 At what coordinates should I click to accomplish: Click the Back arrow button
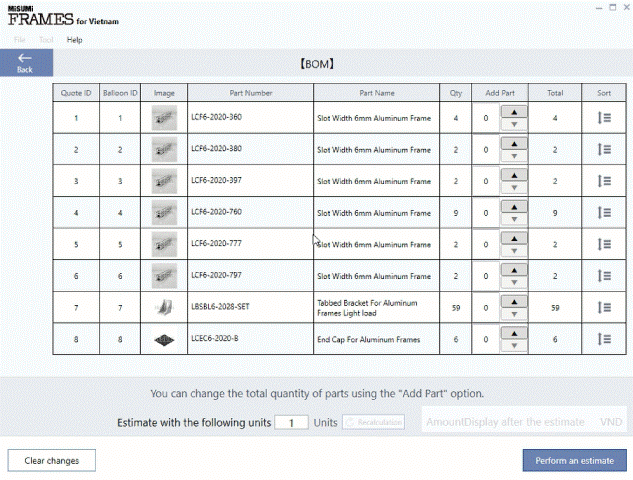point(25,62)
